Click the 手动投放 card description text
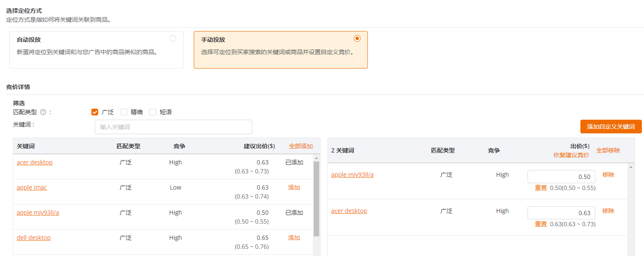 coord(277,52)
